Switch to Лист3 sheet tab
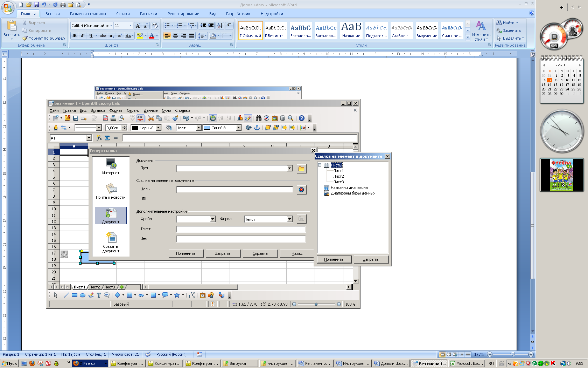Screen dimensions: 588x368 click(110, 287)
